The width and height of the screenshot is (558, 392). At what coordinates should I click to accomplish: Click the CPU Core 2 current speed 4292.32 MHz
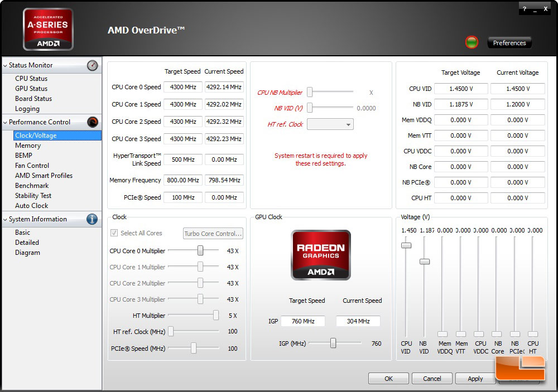pos(224,122)
